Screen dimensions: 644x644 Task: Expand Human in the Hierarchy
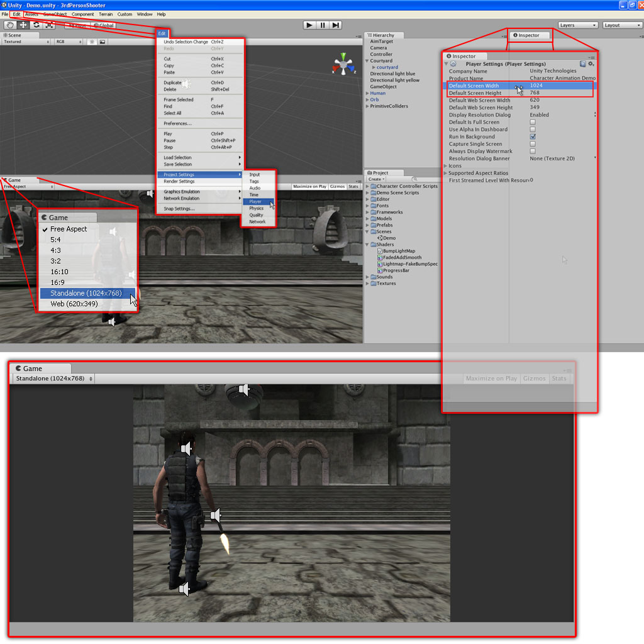(368, 92)
